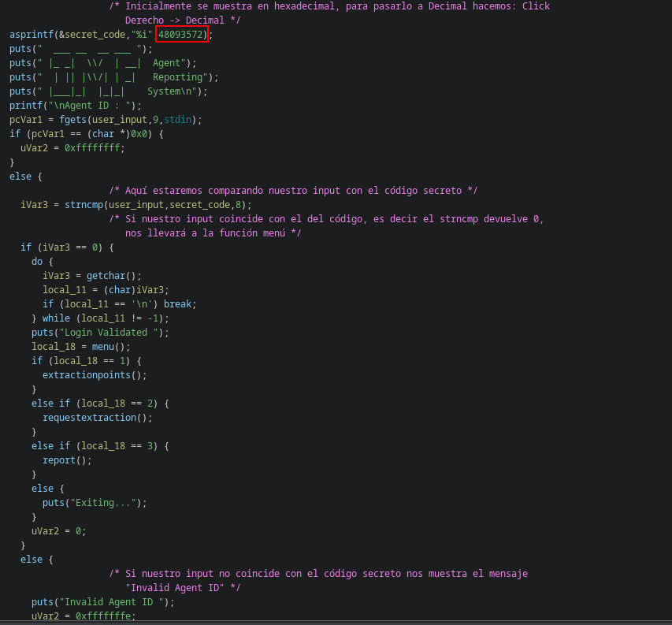
Task: Click the 0xffffffff constant value
Action: tap(95, 148)
